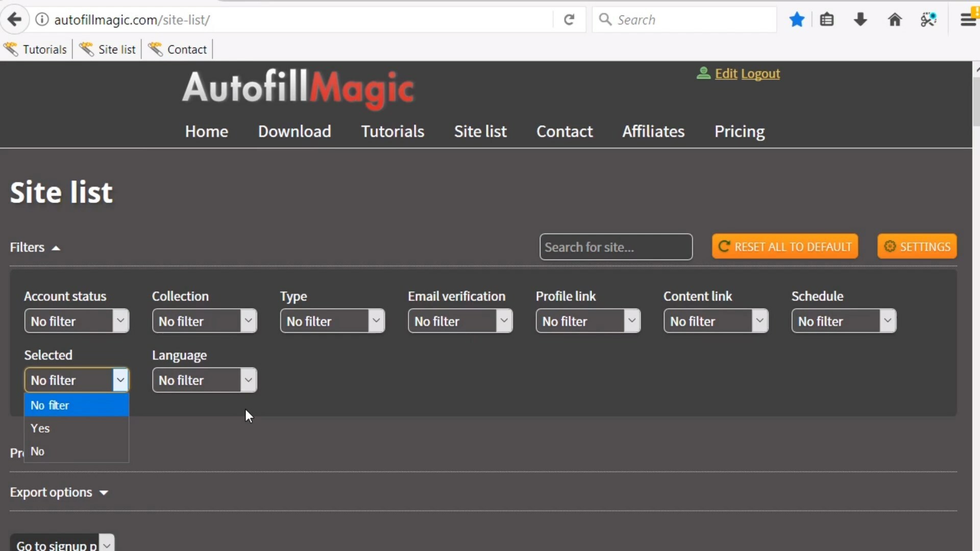The image size is (980, 551).
Task: Open the bookmarks list icon
Action: coord(827,19)
